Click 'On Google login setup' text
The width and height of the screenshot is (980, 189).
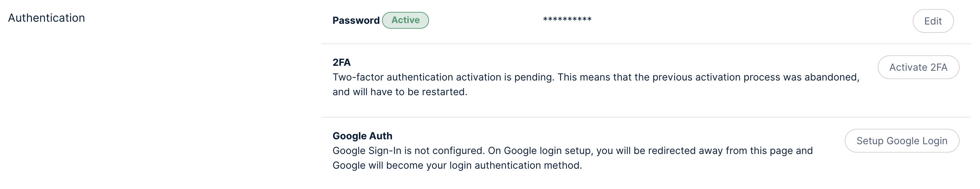click(x=540, y=150)
